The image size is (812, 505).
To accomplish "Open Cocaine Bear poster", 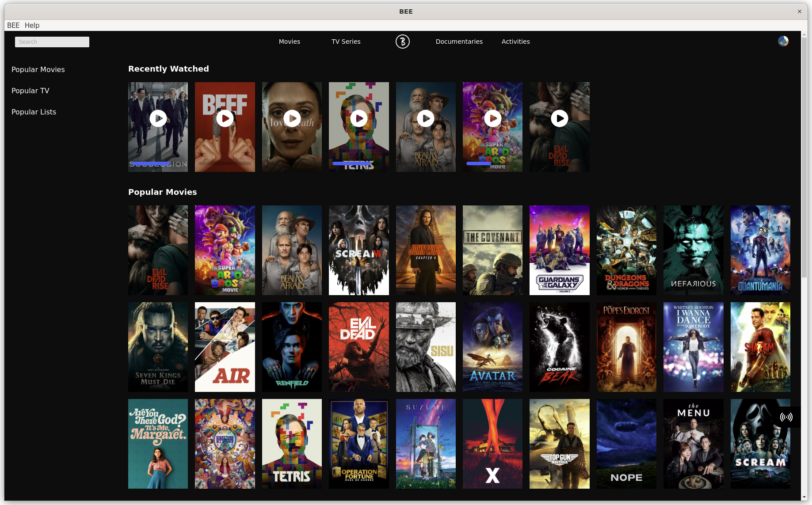I will (560, 347).
